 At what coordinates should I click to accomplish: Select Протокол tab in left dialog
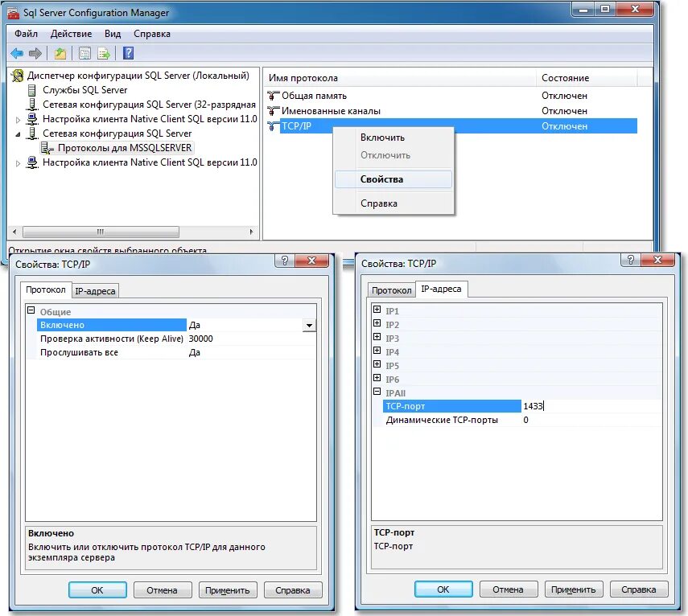[46, 290]
